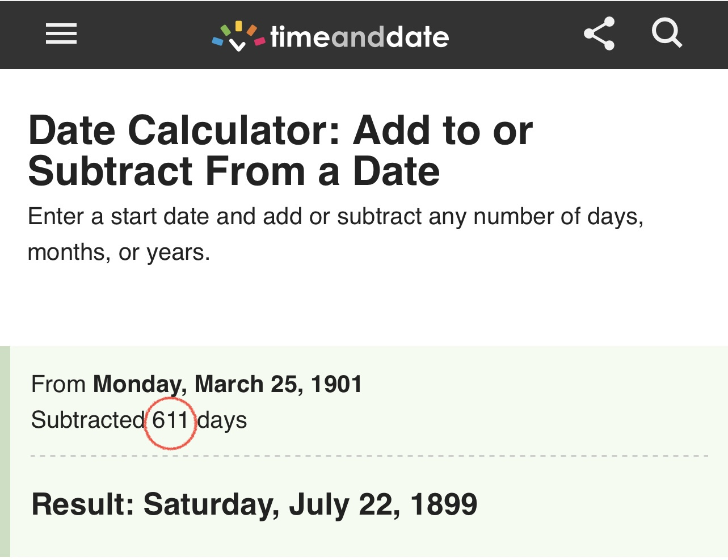Click the green left border of results box
The image size is (728, 560).
pos(5,452)
